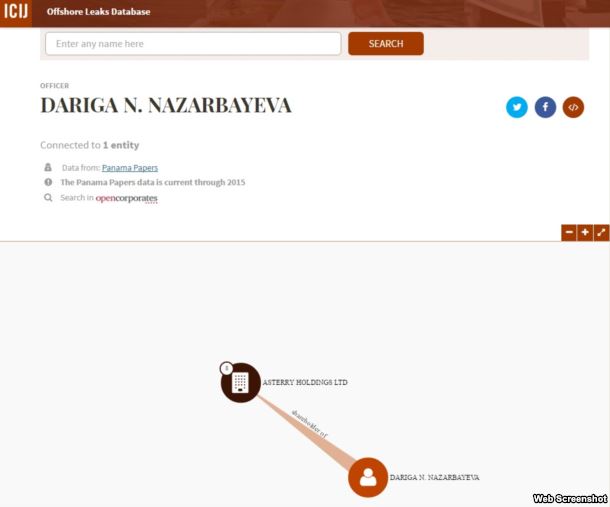This screenshot has height=507, width=610.
Task: Open the embed code icon
Action: click(x=573, y=107)
